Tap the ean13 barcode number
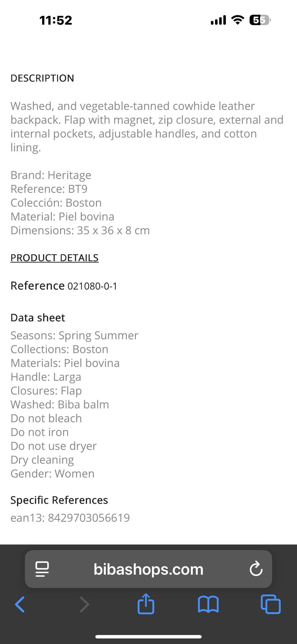 [88, 518]
